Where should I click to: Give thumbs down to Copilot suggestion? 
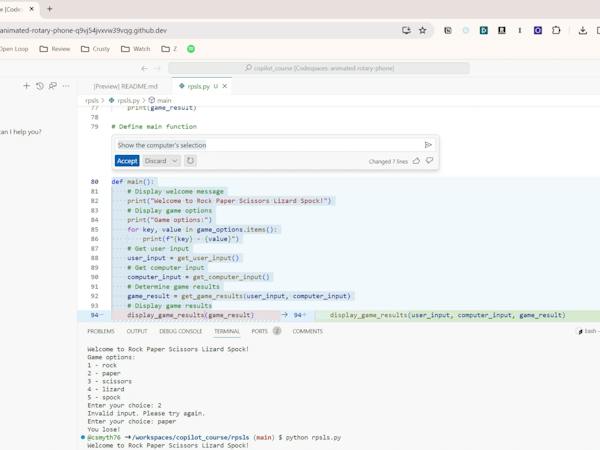click(429, 161)
